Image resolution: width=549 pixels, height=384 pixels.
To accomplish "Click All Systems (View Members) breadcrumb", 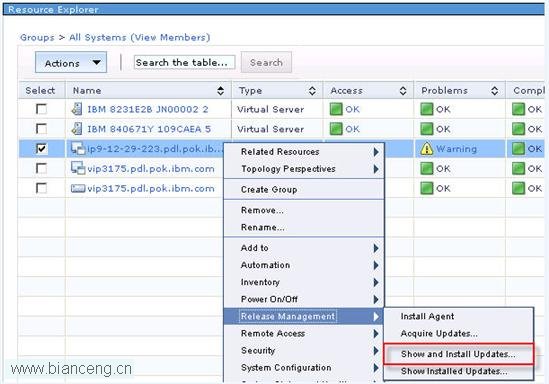I will [139, 37].
